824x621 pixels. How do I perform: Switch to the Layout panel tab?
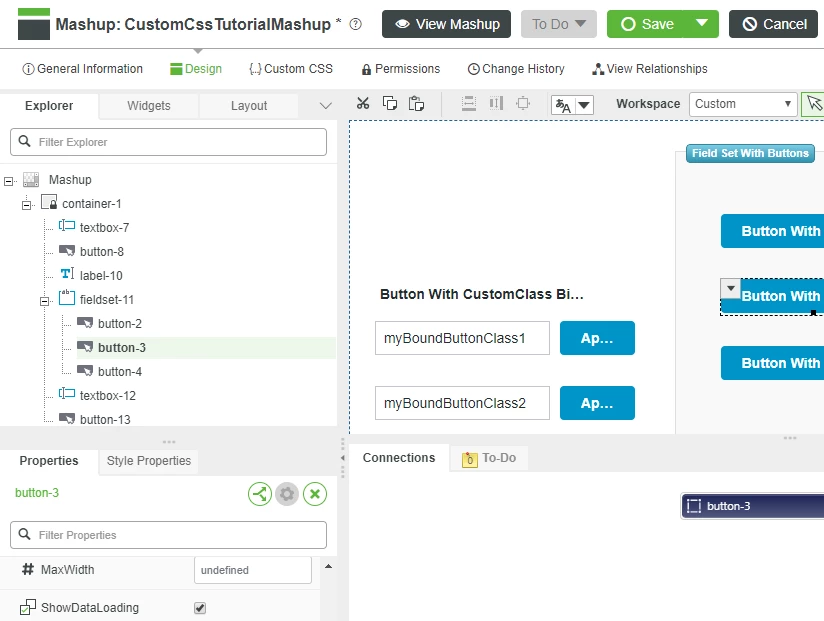pos(249,106)
